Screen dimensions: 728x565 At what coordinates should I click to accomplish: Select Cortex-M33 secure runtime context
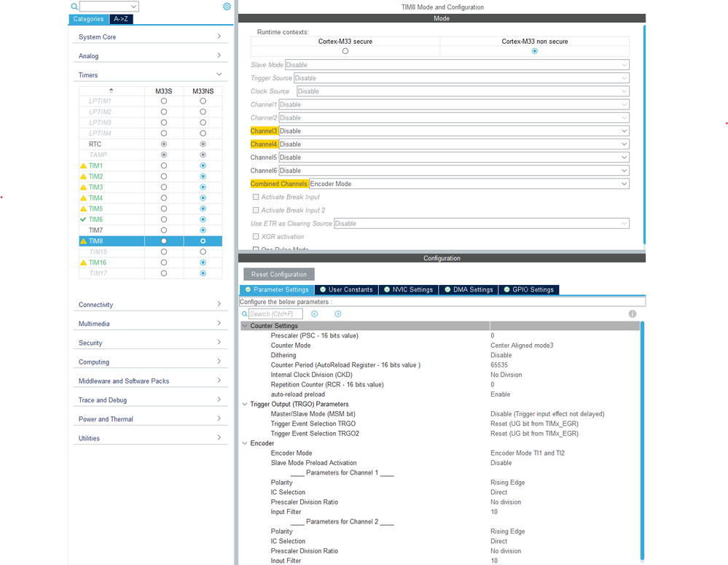(345, 51)
